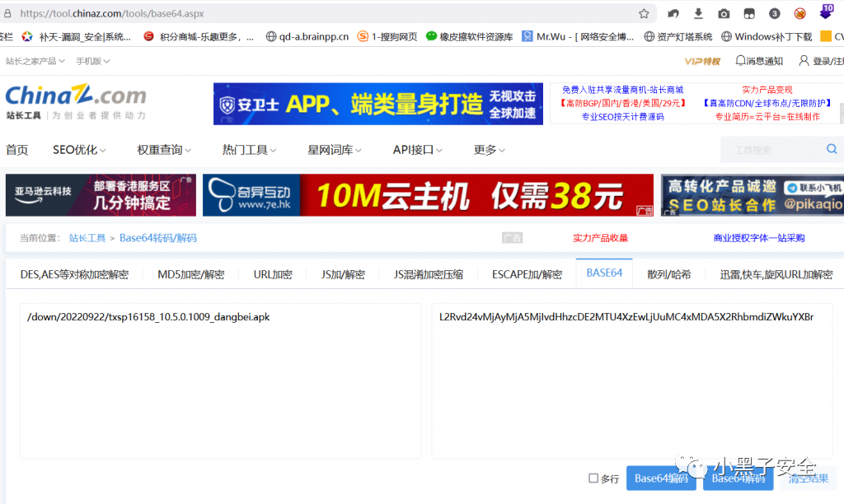Expand the SEO优化 dropdown menu
This screenshot has width=844, height=504.
[80, 150]
